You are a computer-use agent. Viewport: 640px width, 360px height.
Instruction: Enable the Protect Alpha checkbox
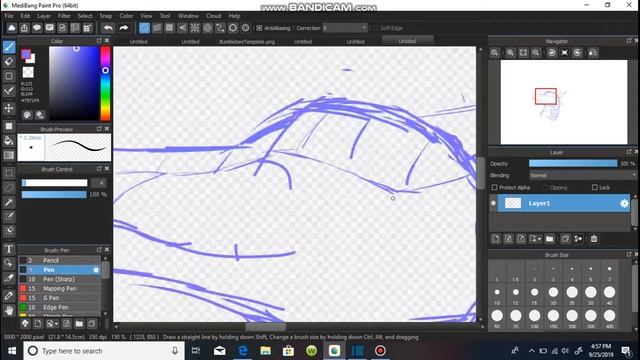point(495,187)
